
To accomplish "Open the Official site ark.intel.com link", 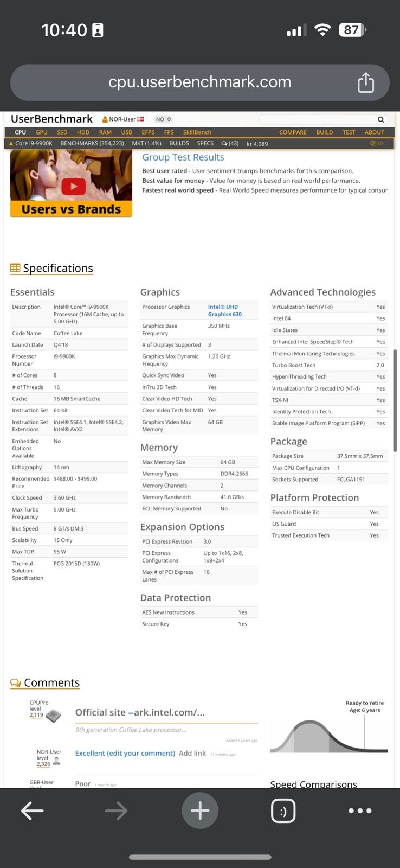I will coord(140,712).
